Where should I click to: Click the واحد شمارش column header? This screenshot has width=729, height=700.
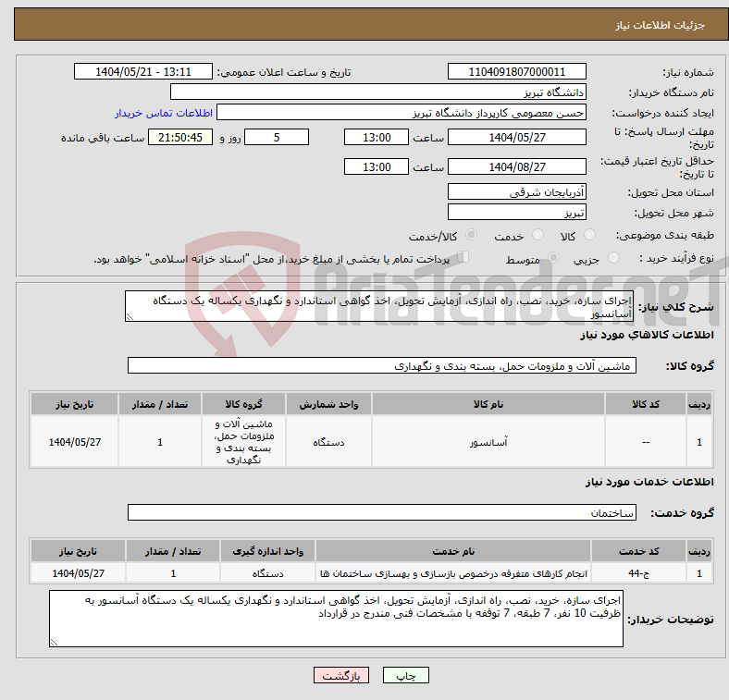tap(328, 404)
